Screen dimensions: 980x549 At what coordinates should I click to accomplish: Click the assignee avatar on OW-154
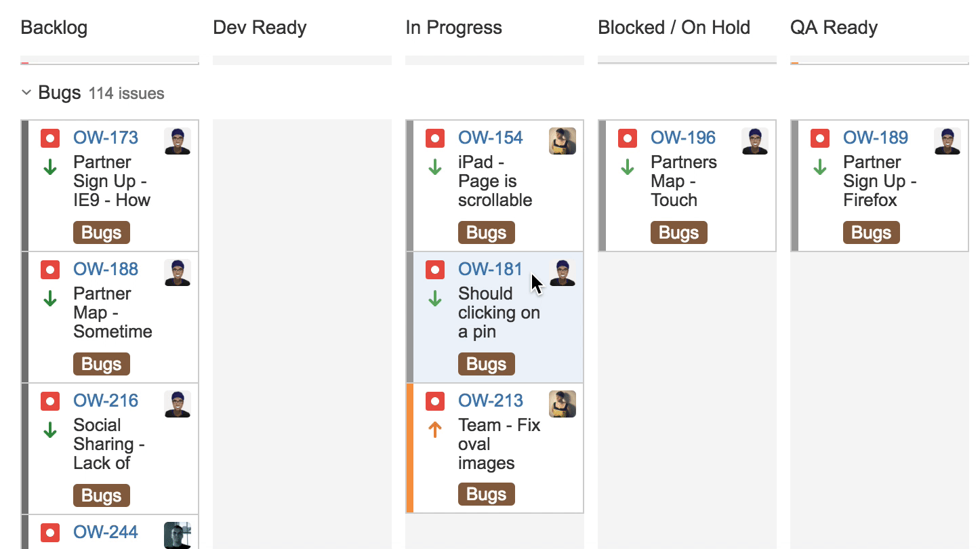coord(563,141)
